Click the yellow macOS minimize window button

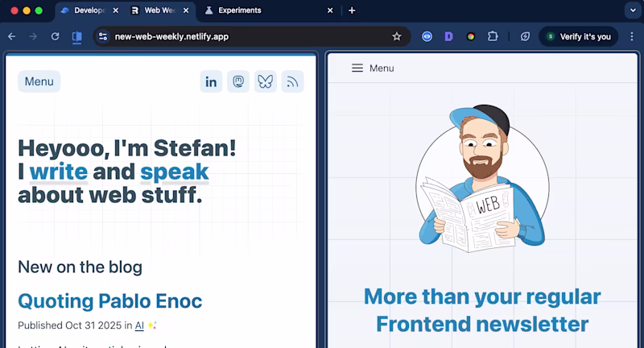coord(27,10)
